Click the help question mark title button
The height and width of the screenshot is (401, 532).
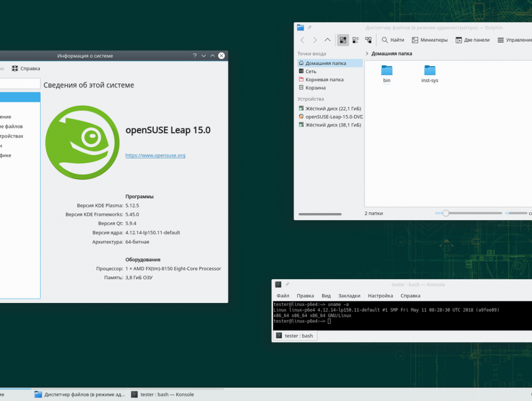click(195, 56)
